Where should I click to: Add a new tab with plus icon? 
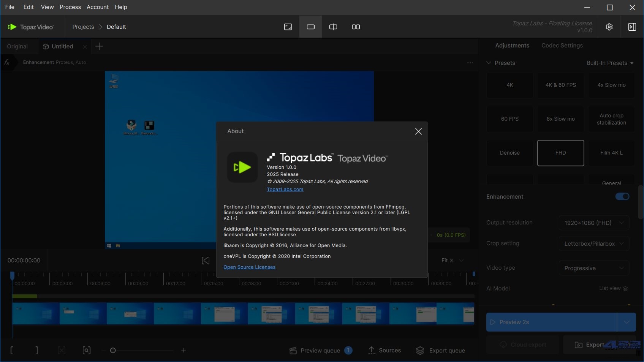[99, 46]
